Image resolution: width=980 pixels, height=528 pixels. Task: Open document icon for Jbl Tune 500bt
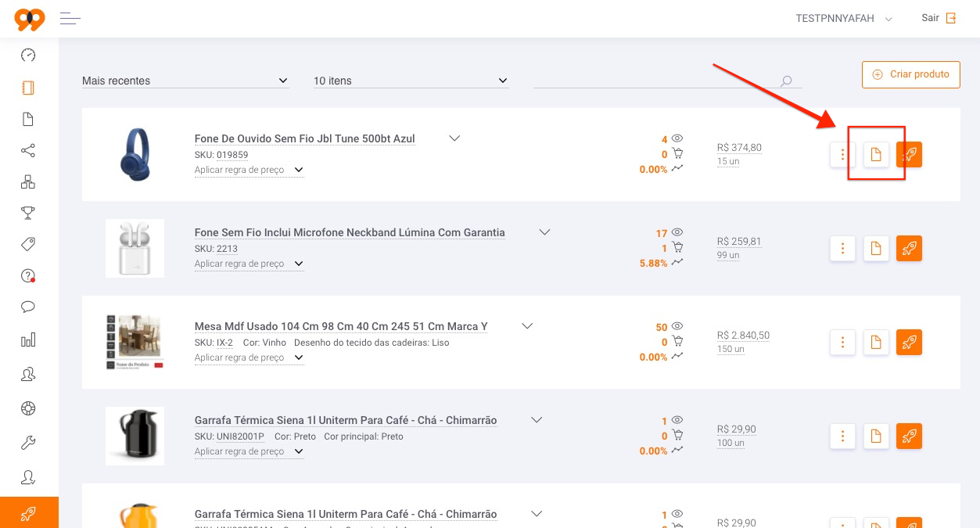tap(876, 155)
